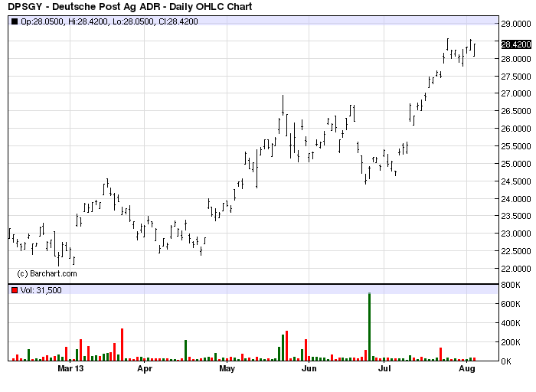Click the 24.0000 price axis label
Viewport: 536px width, 392px height.
coord(516,199)
